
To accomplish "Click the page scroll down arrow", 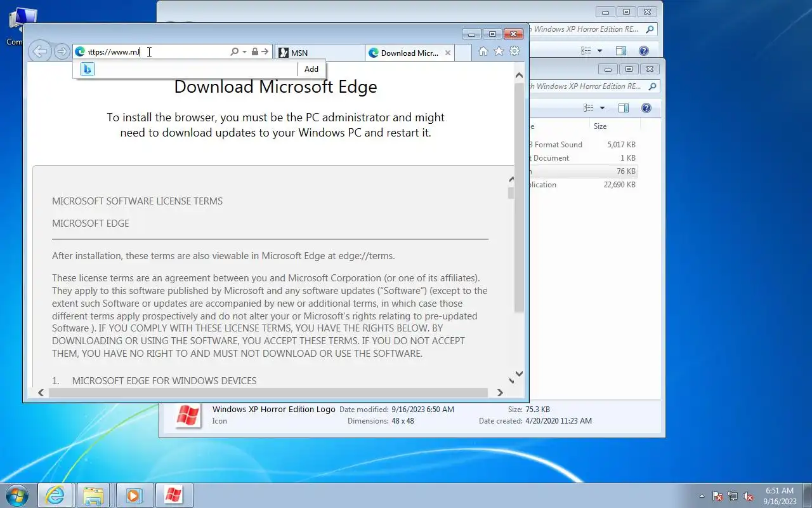I will tap(519, 374).
